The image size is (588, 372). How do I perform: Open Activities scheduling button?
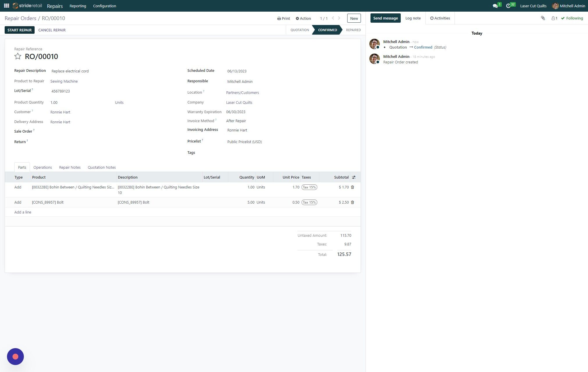click(x=440, y=18)
